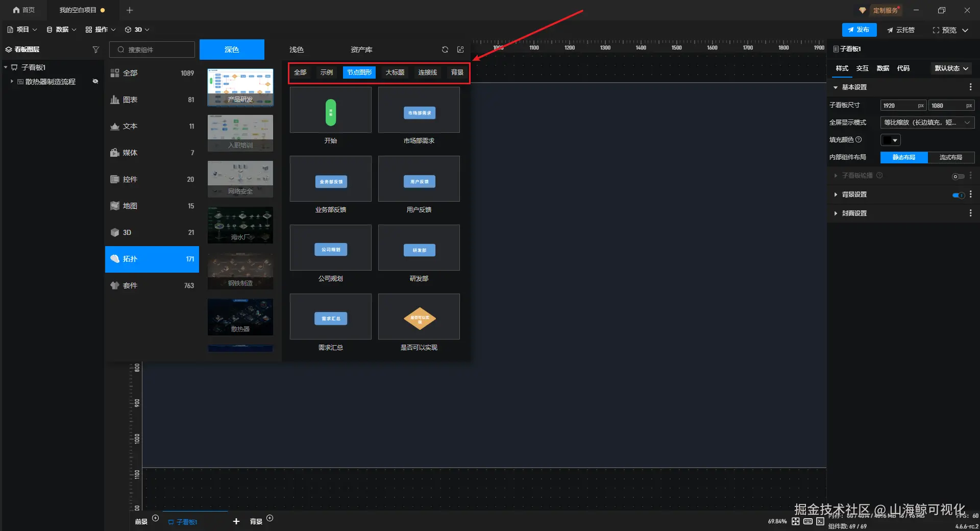Viewport: 980px width, 531px height.
Task: Click the home 首页 tab icon
Action: pos(16,10)
